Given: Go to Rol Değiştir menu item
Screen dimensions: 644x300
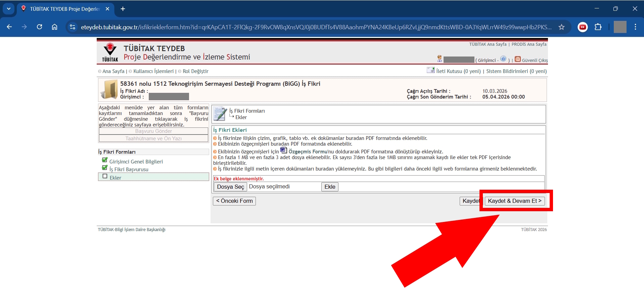Looking at the screenshot, I should 195,71.
